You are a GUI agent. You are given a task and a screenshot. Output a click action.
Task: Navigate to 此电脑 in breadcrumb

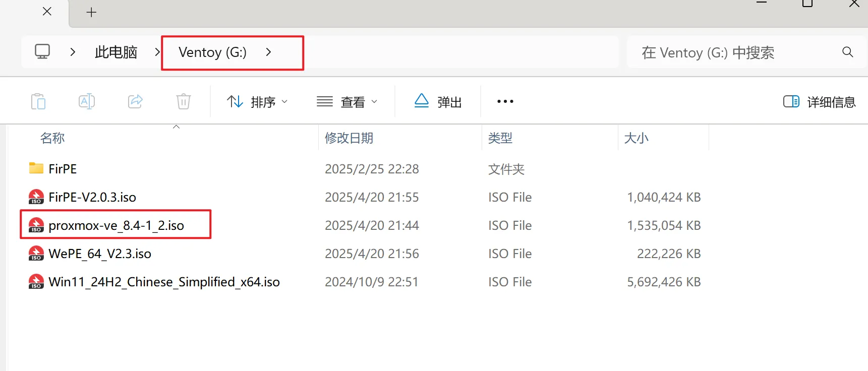coord(116,52)
